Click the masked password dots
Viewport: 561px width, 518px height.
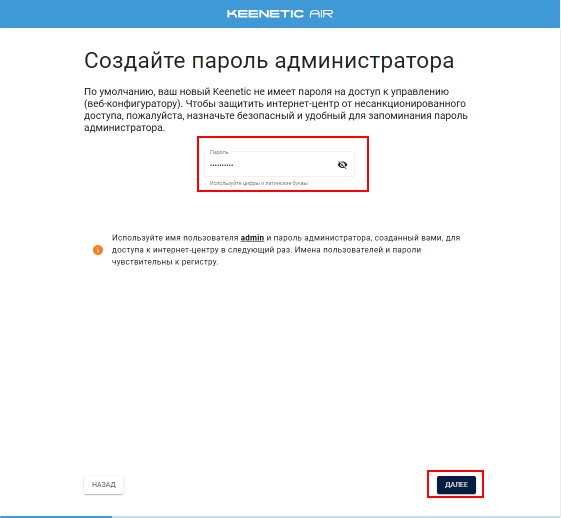coord(221,165)
